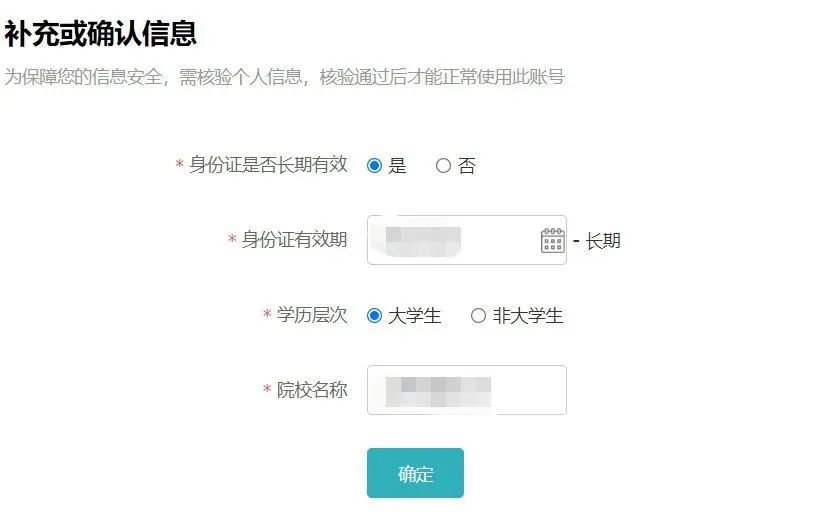Select the 是 radio button circle

point(374,166)
